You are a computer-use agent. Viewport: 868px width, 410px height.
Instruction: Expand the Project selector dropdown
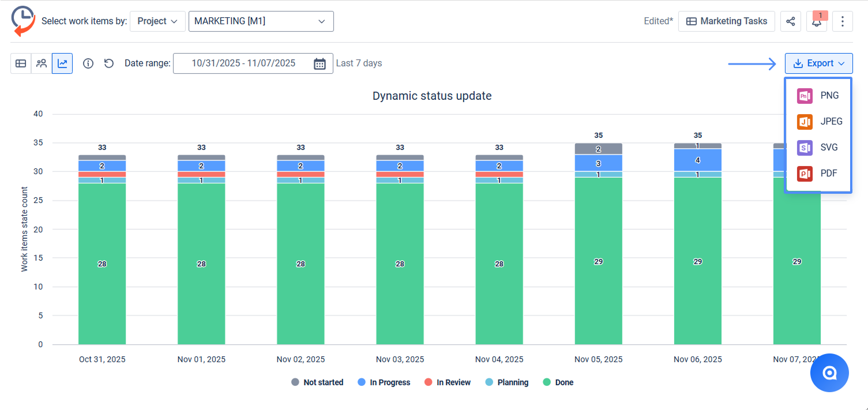[157, 21]
